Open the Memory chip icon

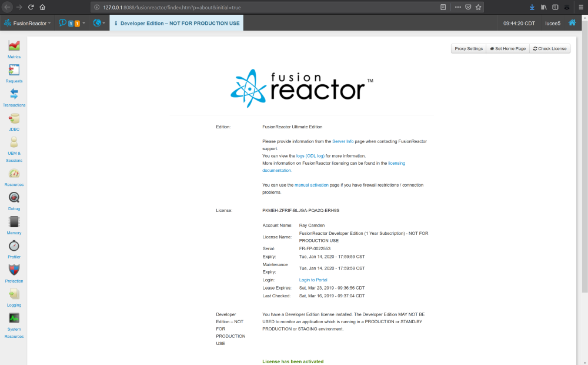point(14,221)
